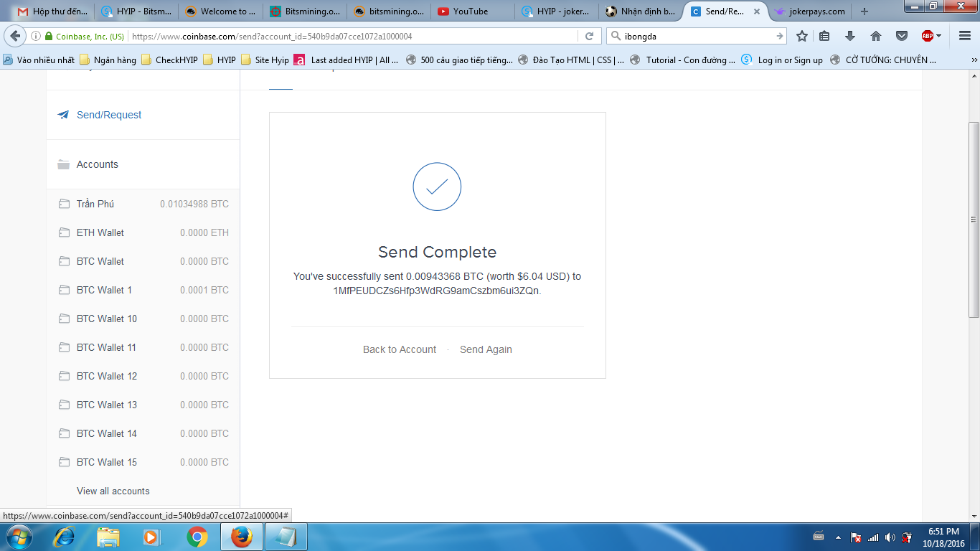The width and height of the screenshot is (980, 551).
Task: Launch Google Chrome from the taskbar
Action: pyautogui.click(x=197, y=537)
